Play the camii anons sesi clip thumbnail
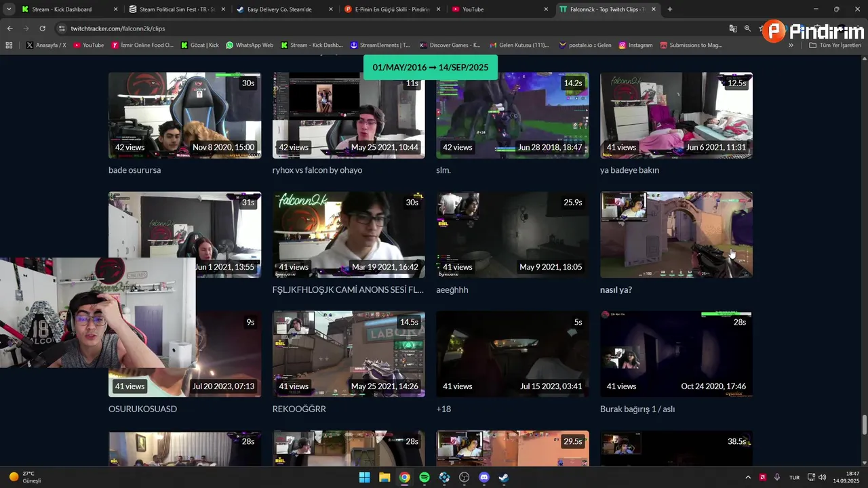Screen dimensions: 868x488 (349, 235)
